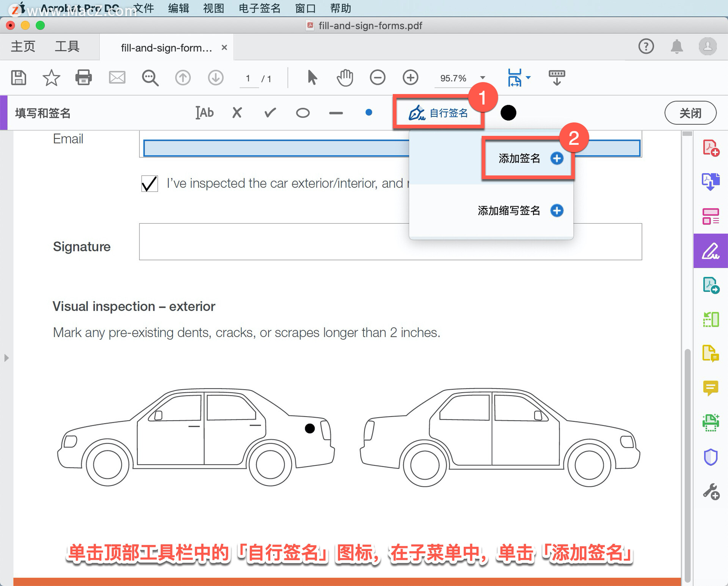
Task: Click the current page number field
Action: coord(248,78)
